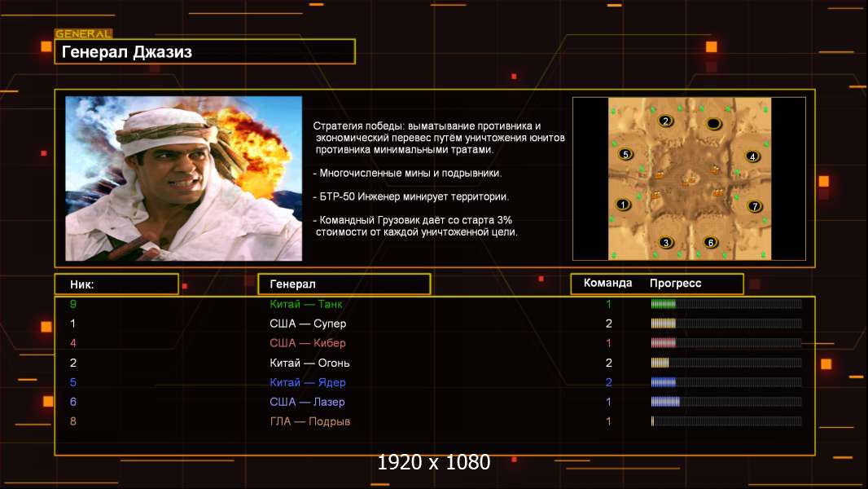Click the blue progress bar for Китай — Ядер
The width and height of the screenshot is (868, 489).
(726, 382)
